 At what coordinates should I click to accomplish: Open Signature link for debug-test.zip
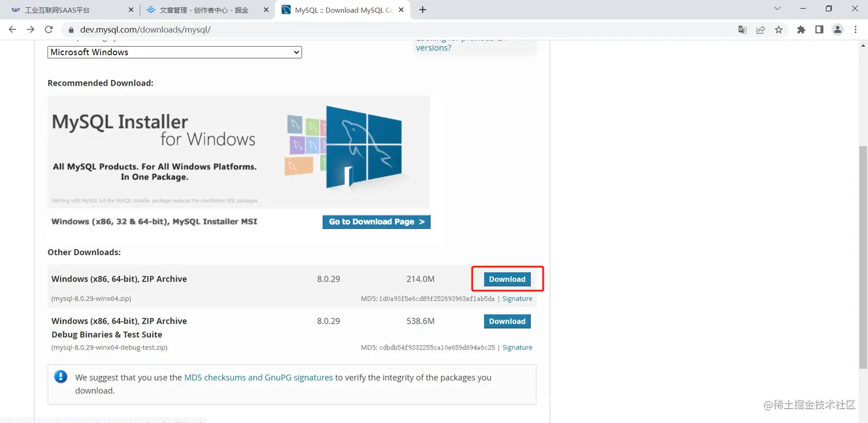(517, 348)
